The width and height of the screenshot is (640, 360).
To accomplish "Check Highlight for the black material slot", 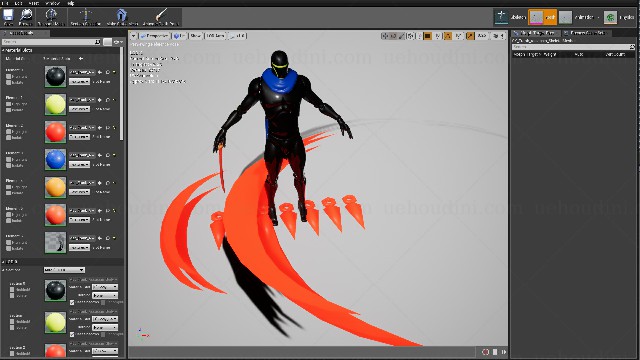I will point(8,77).
